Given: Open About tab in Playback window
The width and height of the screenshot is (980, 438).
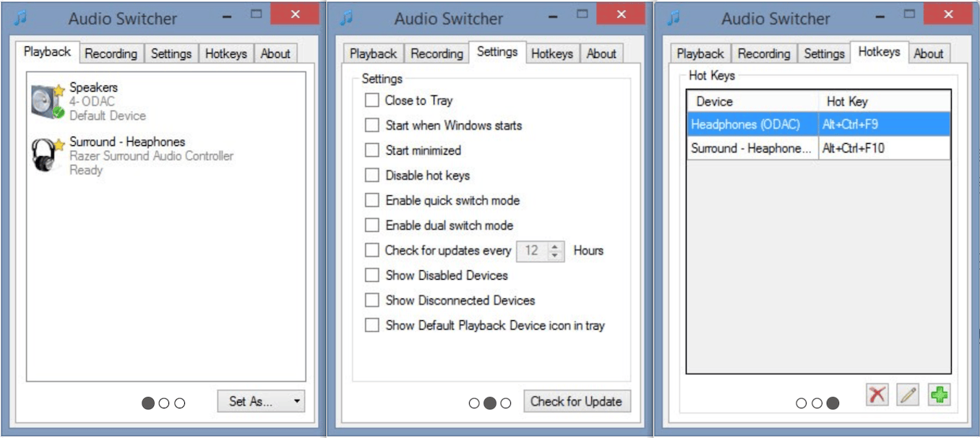Looking at the screenshot, I should [x=275, y=53].
